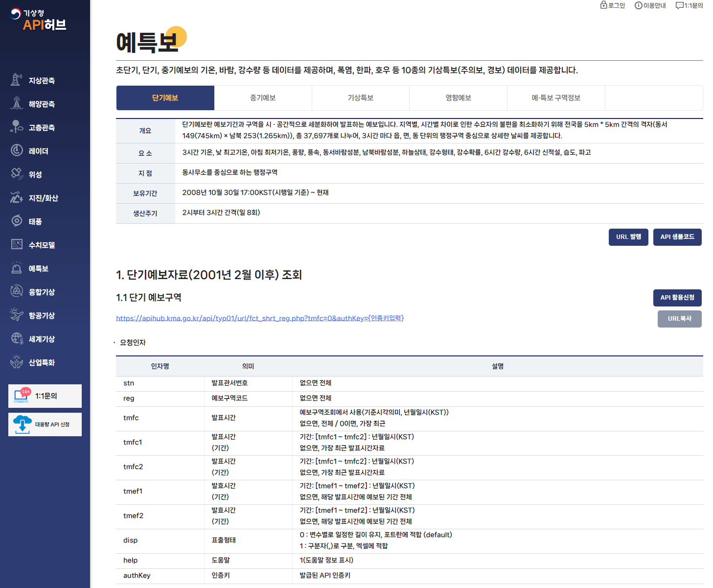
Task: Switch to the 단기예보 tab
Action: pyautogui.click(x=165, y=98)
